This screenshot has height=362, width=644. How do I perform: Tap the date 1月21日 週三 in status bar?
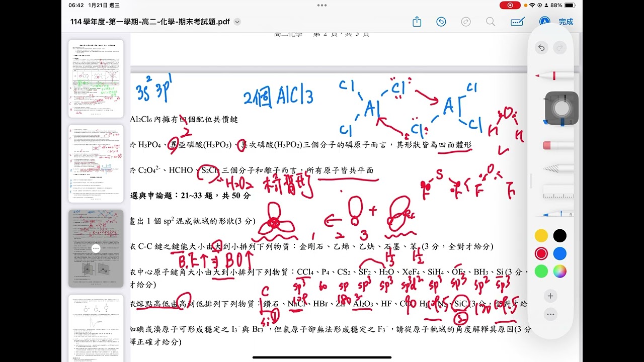coord(104,5)
